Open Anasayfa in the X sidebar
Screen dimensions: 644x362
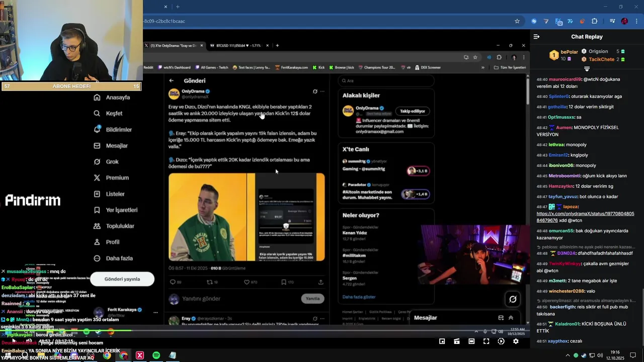[x=112, y=98]
